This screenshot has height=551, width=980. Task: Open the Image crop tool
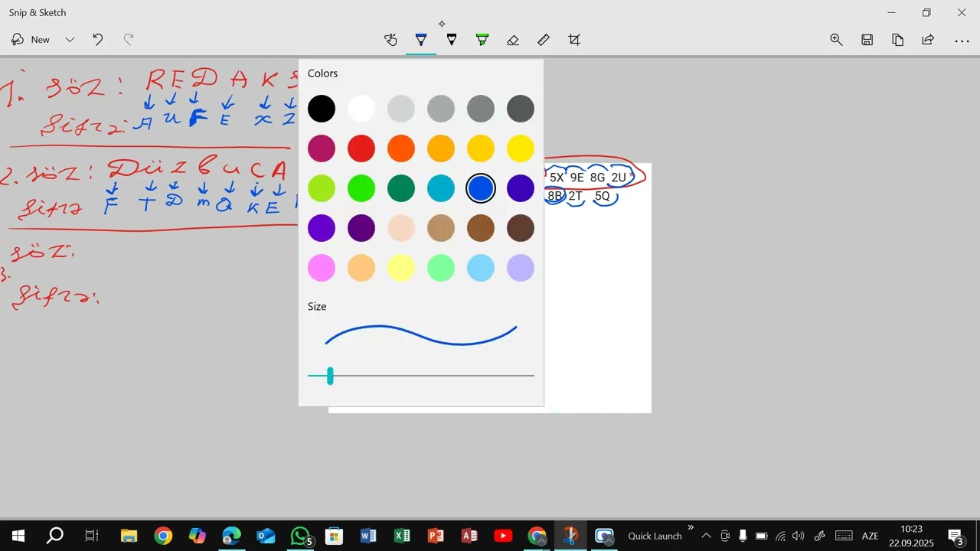[x=574, y=40]
